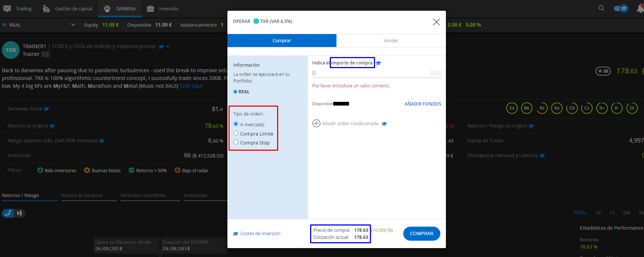Select TOTAL time range
Image resolution: width=644 pixels, height=257 pixels.
point(580,213)
